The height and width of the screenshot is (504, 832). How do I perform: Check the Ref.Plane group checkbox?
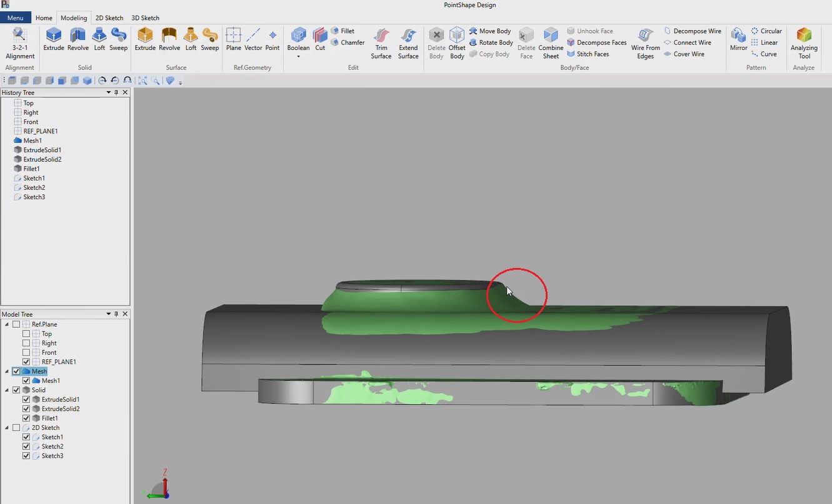16,324
